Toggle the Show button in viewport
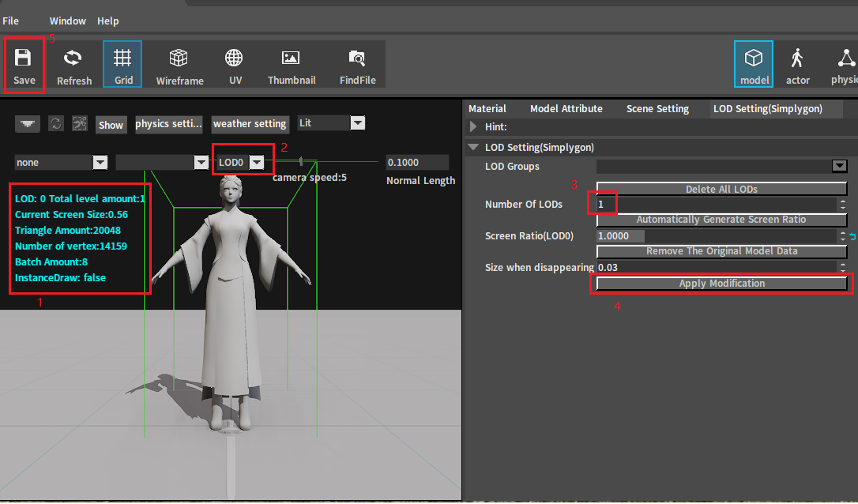The width and height of the screenshot is (858, 504). (x=111, y=125)
